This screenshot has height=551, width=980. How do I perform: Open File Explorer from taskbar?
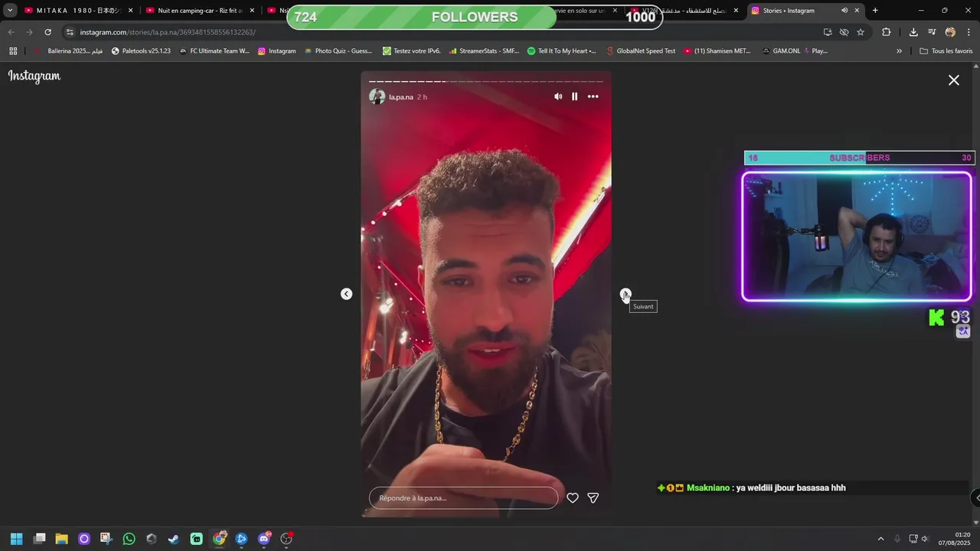point(62,539)
